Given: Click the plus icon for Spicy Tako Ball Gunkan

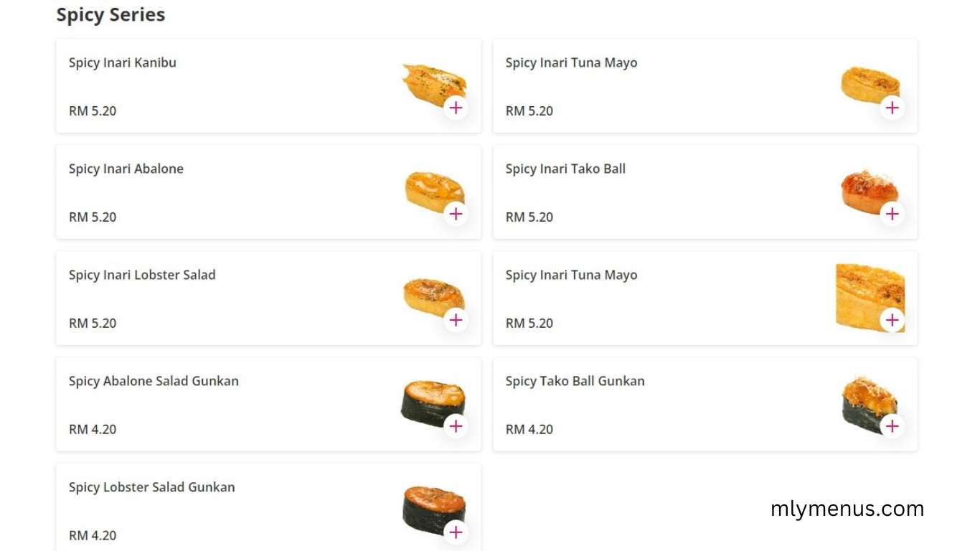Looking at the screenshot, I should [892, 426].
